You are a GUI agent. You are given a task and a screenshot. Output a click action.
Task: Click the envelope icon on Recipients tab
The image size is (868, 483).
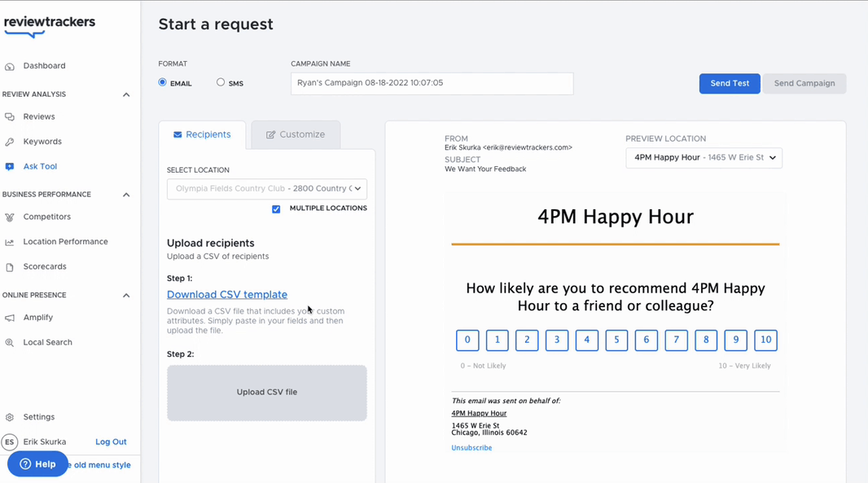point(178,134)
